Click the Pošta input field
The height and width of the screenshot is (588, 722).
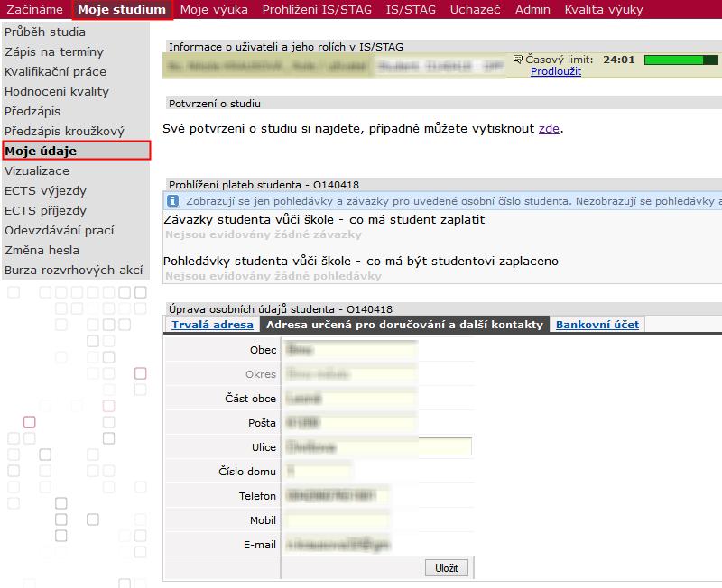pos(351,423)
